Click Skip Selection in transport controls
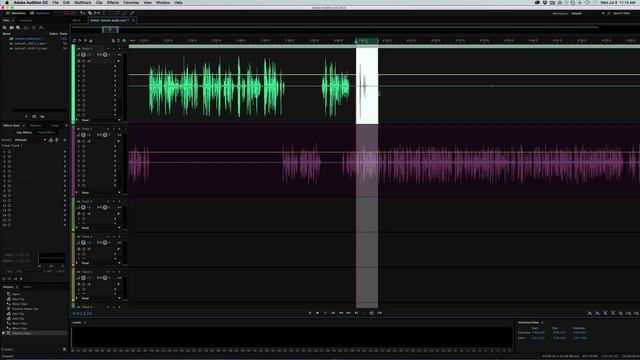This screenshot has width=640, height=360. click(x=380, y=313)
